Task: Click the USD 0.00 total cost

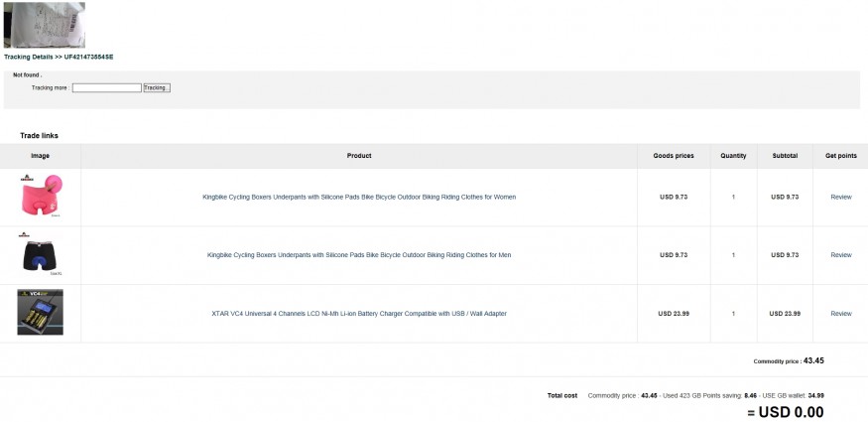Action: tap(785, 412)
